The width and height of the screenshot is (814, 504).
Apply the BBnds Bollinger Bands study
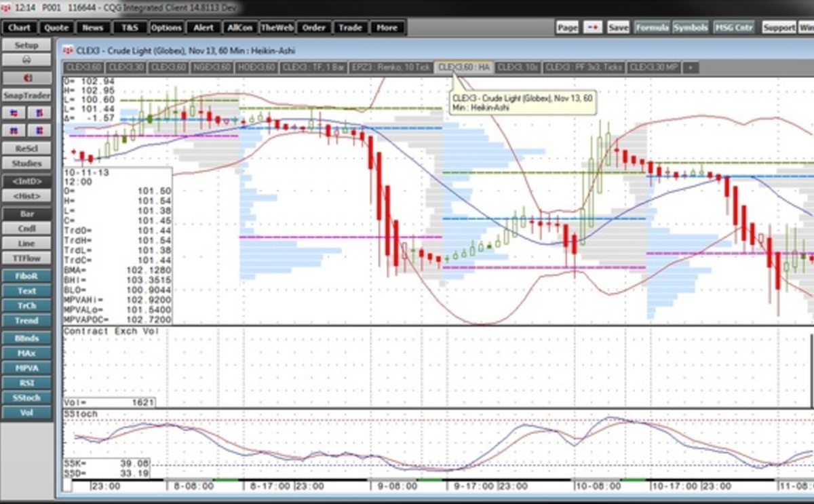pyautogui.click(x=27, y=338)
